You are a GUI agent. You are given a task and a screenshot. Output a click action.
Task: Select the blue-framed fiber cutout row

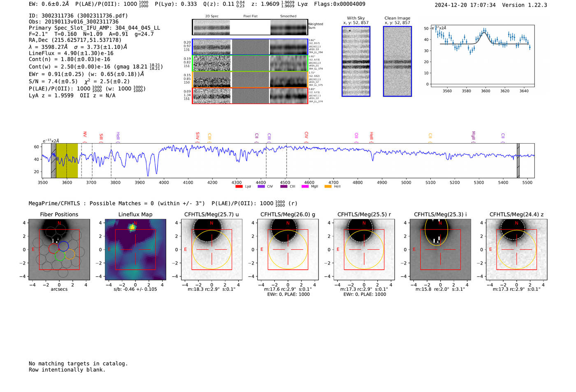(x=250, y=47)
